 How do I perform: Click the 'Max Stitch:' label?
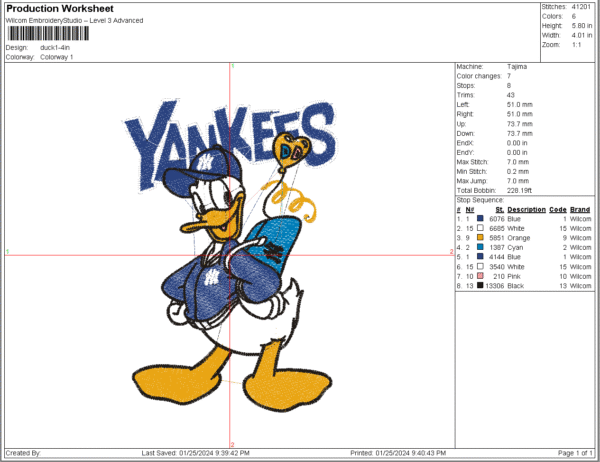(472, 162)
